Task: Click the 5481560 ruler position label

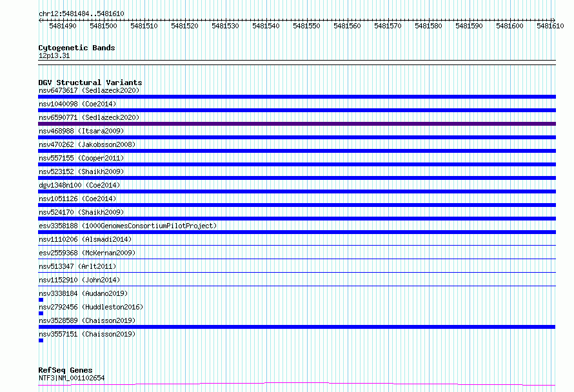Action: (x=347, y=26)
